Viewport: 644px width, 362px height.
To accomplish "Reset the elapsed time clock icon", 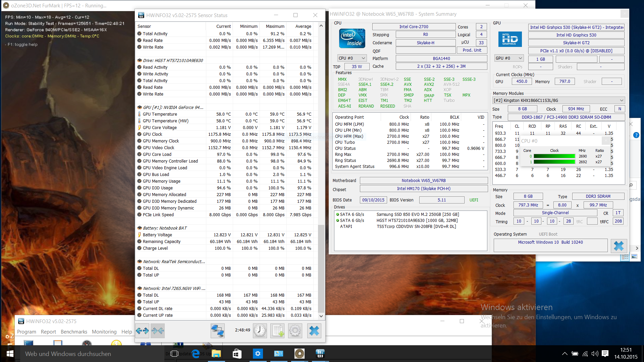I will tap(260, 331).
